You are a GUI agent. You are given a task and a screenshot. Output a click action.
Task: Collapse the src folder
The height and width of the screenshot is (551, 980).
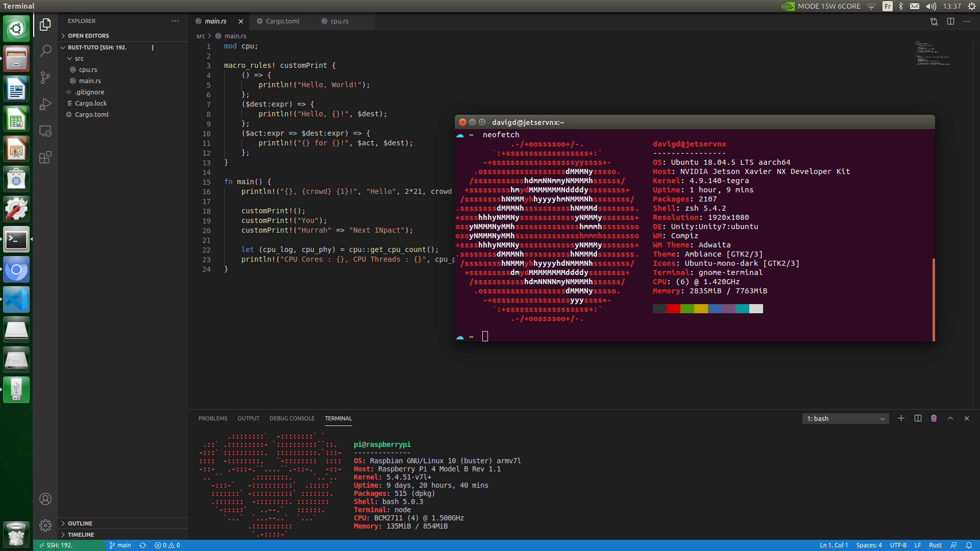tap(70, 58)
